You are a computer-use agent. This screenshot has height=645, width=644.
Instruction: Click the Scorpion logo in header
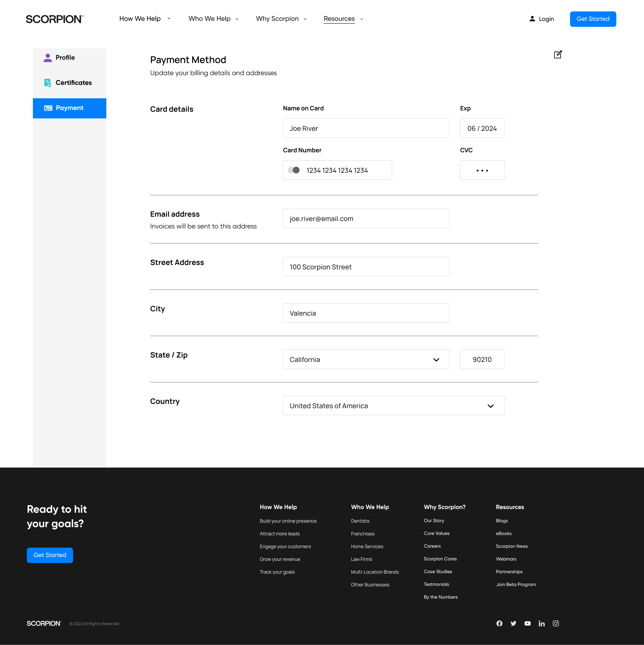pyautogui.click(x=55, y=19)
